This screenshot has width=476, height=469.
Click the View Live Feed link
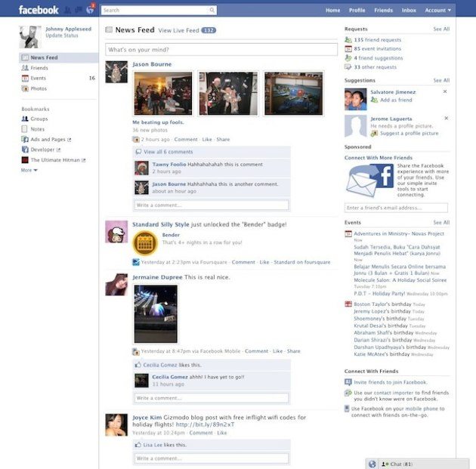pyautogui.click(x=178, y=30)
